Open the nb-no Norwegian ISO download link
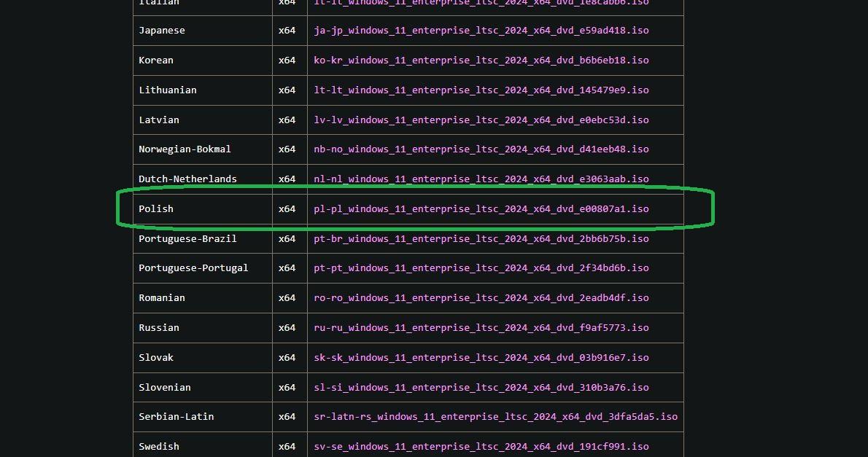Viewport: 868px width, 457px height. click(481, 149)
